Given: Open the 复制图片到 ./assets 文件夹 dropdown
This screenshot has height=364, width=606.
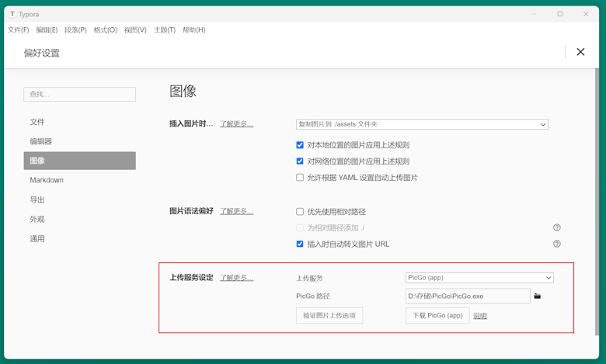Looking at the screenshot, I should (x=422, y=124).
